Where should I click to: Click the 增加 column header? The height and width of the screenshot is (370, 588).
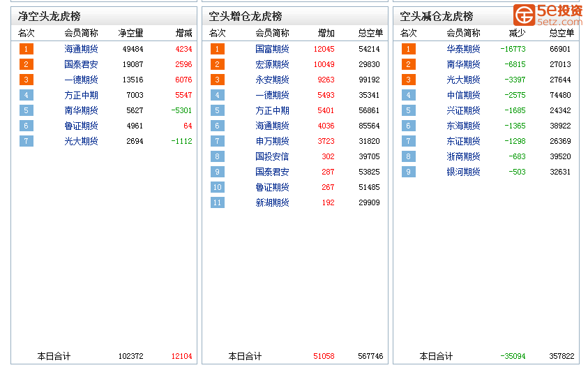326,33
